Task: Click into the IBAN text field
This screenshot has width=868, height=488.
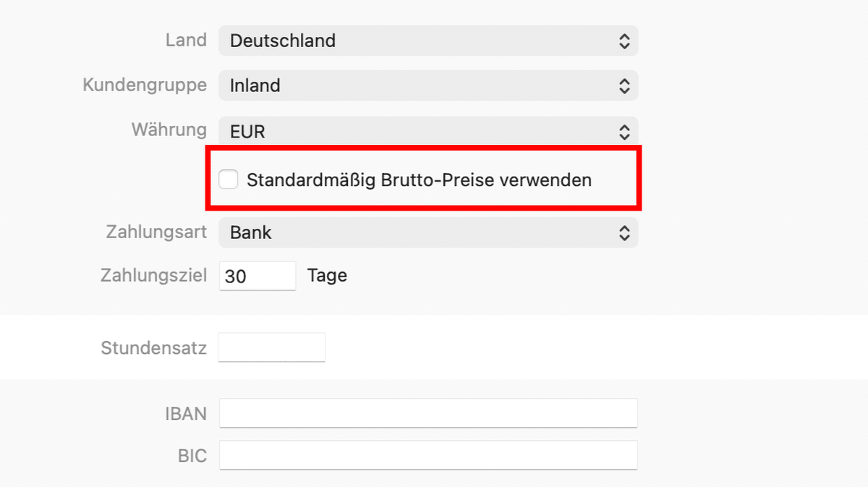Action: coord(427,413)
